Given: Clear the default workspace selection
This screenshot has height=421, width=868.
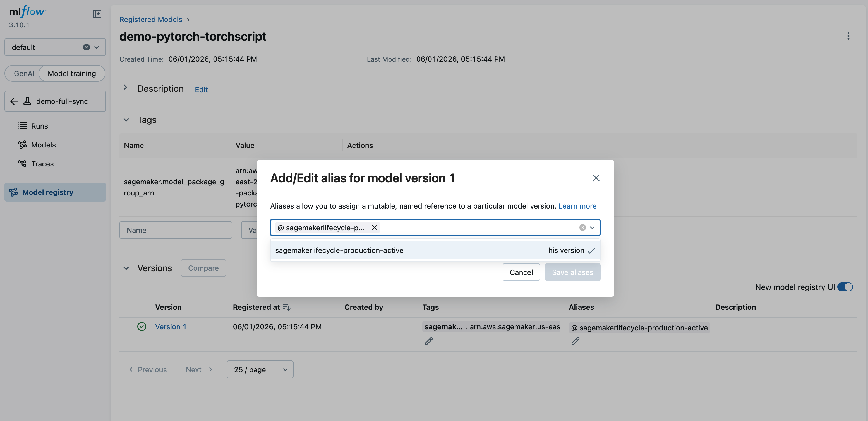Looking at the screenshot, I should pyautogui.click(x=87, y=47).
